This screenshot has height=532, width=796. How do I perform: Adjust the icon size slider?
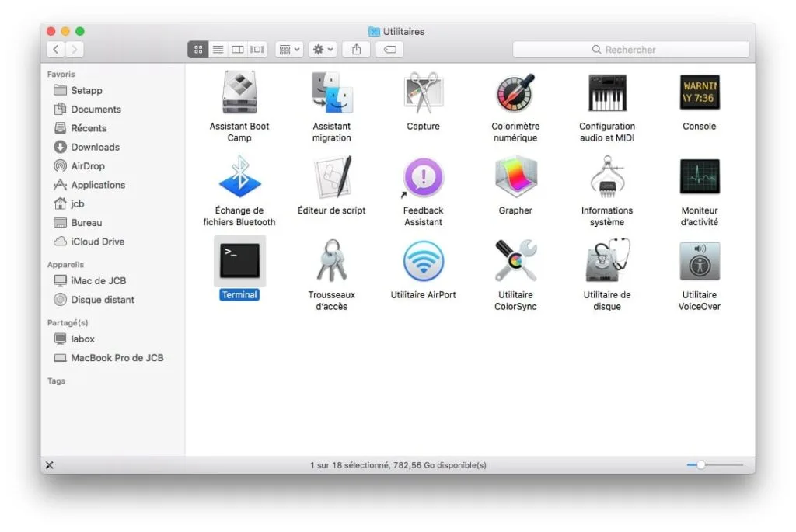pyautogui.click(x=715, y=464)
